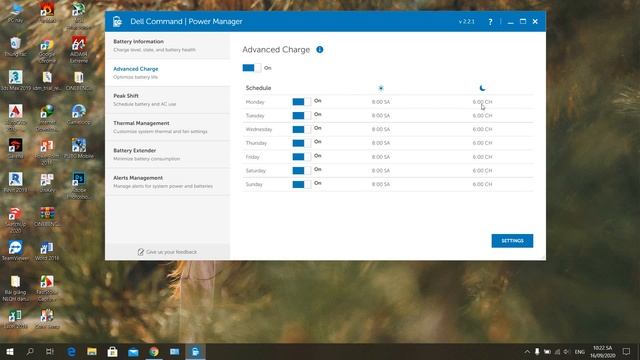Click Sunday's 6:00 CH end time
Image resolution: width=640 pixels, height=360 pixels.
point(482,184)
